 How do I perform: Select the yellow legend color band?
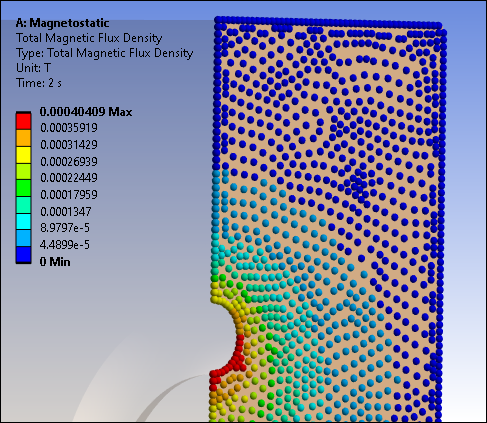[x=23, y=155]
